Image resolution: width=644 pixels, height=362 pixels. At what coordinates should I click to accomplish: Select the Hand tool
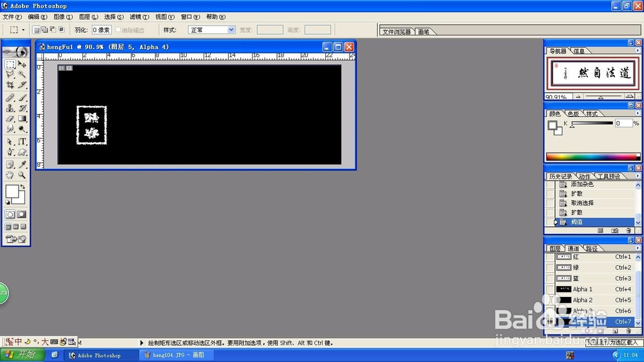(x=10, y=175)
